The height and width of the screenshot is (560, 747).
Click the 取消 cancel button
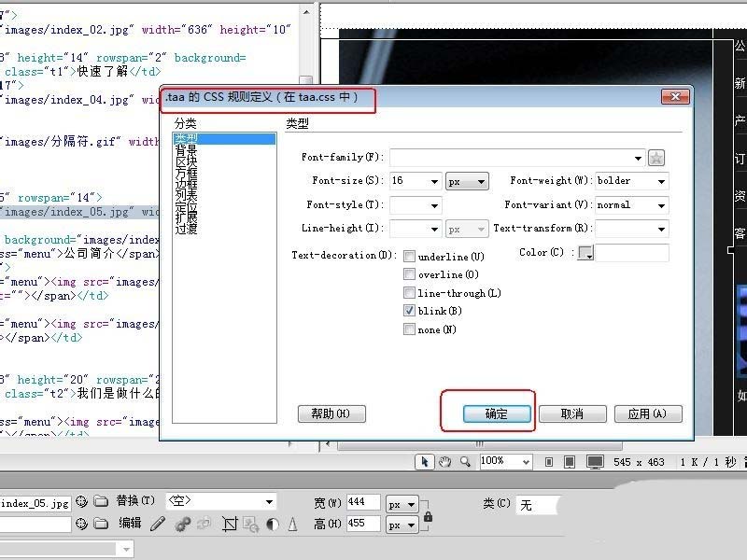[572, 413]
